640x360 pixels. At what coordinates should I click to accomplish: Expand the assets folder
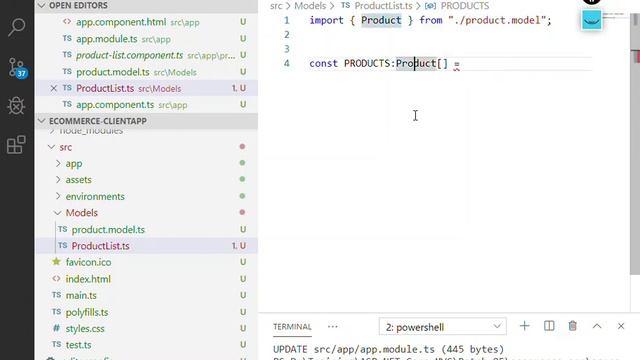tap(58, 180)
